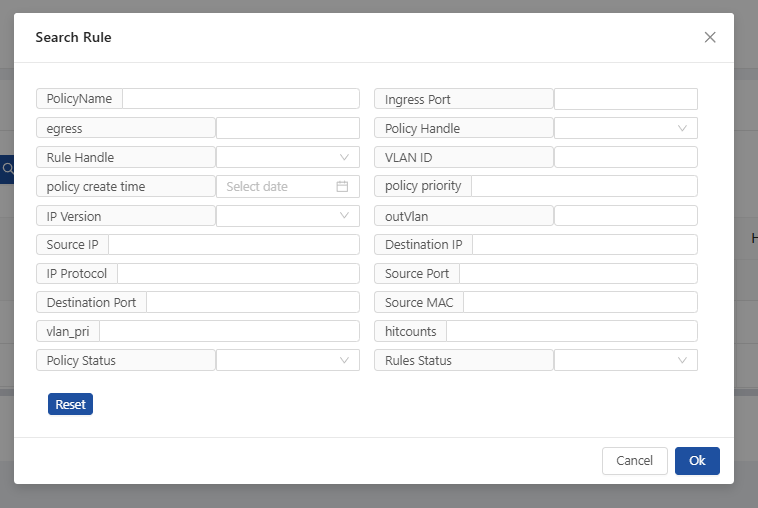Click into the Ingress Port field
The height and width of the screenshot is (508, 758).
click(626, 99)
